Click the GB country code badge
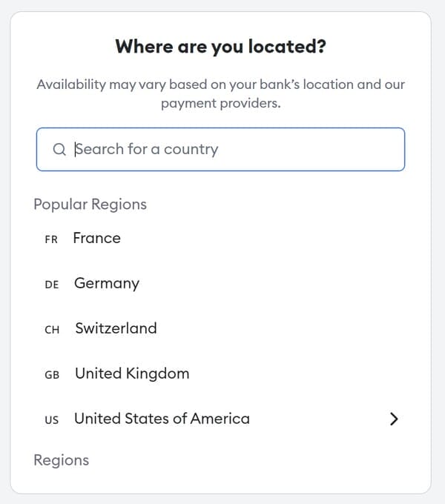 tap(52, 375)
